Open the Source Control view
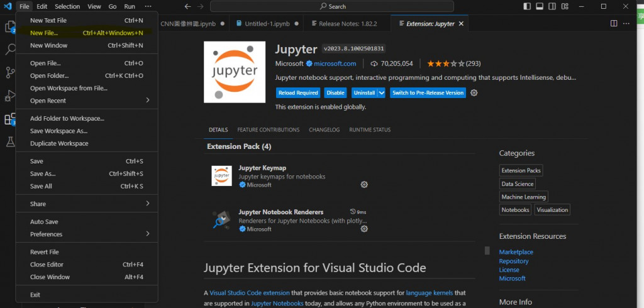The image size is (644, 308). [9, 72]
